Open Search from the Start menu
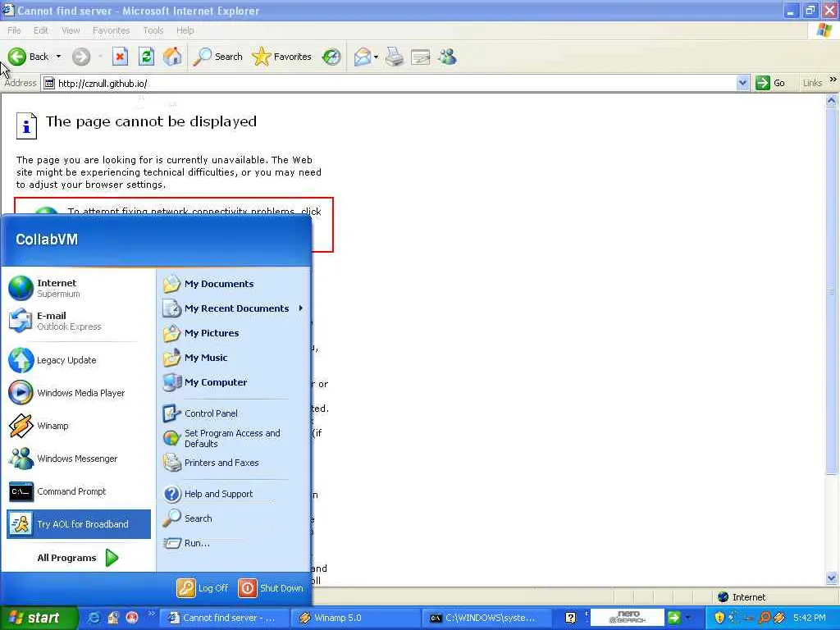The width and height of the screenshot is (840, 630). (x=234, y=518)
